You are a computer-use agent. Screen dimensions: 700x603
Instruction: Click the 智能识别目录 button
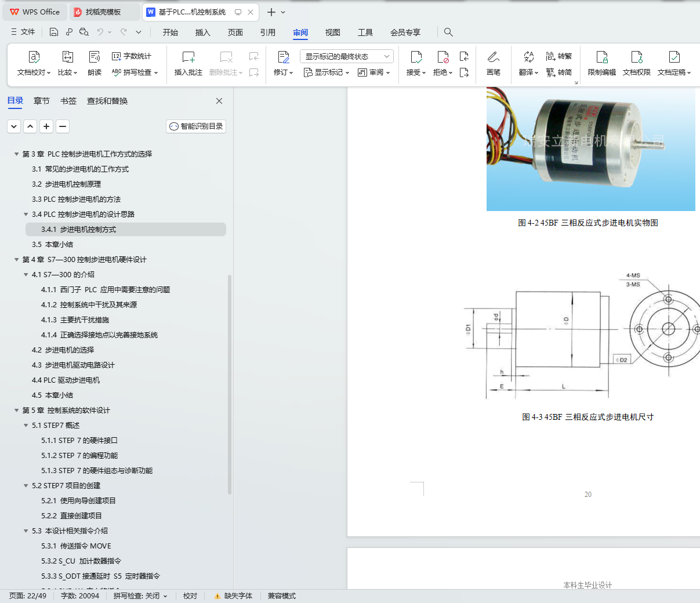[196, 126]
